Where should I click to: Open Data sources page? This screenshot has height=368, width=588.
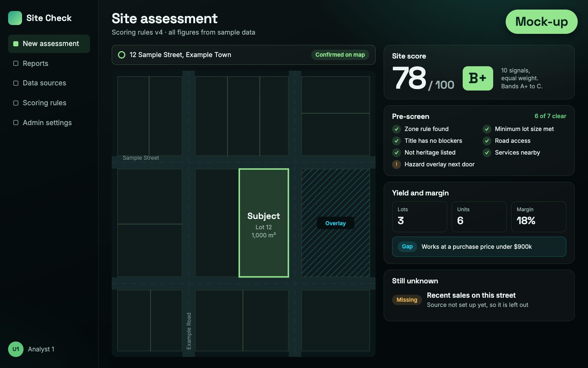point(49,83)
